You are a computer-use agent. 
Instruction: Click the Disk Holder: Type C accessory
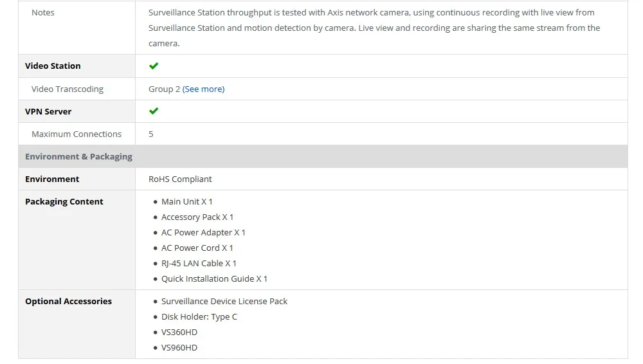[199, 317]
